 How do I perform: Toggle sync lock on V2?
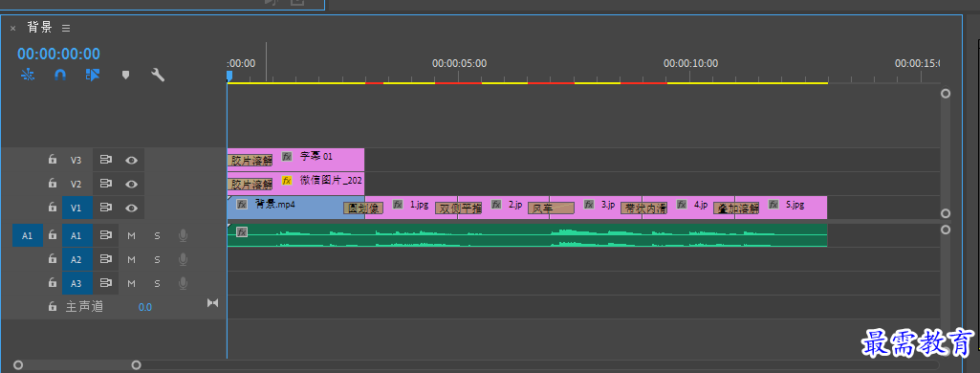(105, 184)
